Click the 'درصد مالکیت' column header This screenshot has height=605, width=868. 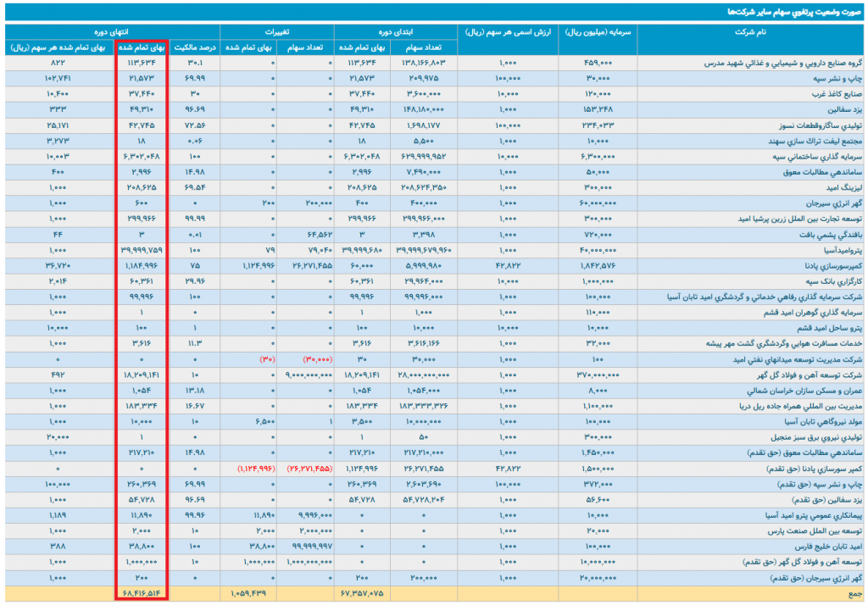click(x=194, y=47)
